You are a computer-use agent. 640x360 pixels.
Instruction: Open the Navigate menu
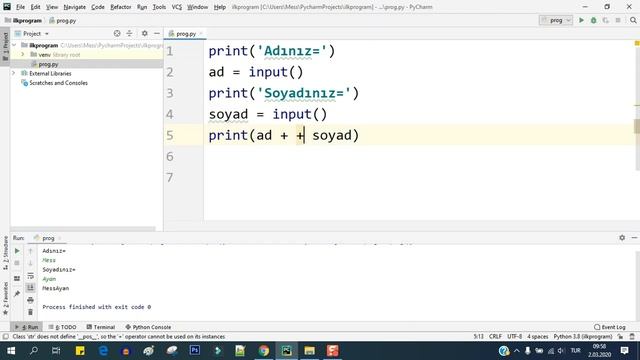click(x=75, y=7)
